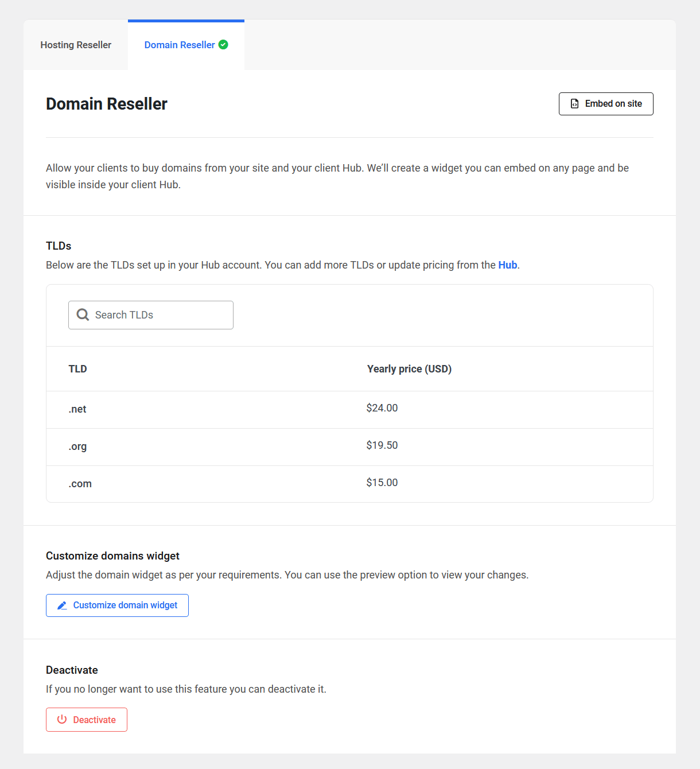Screen dimensions: 700x769
Task: Click the magnifier icon in TLD search
Action: tap(83, 315)
